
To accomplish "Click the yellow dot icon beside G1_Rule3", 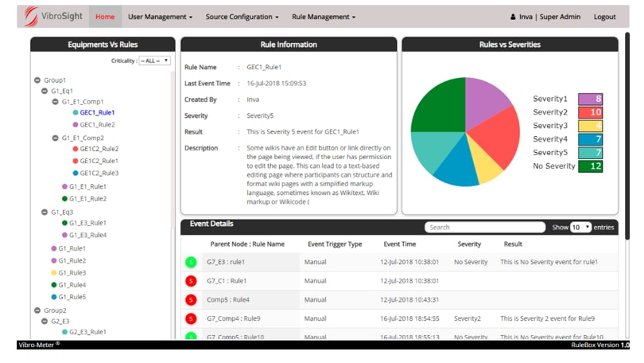I will 53,272.
